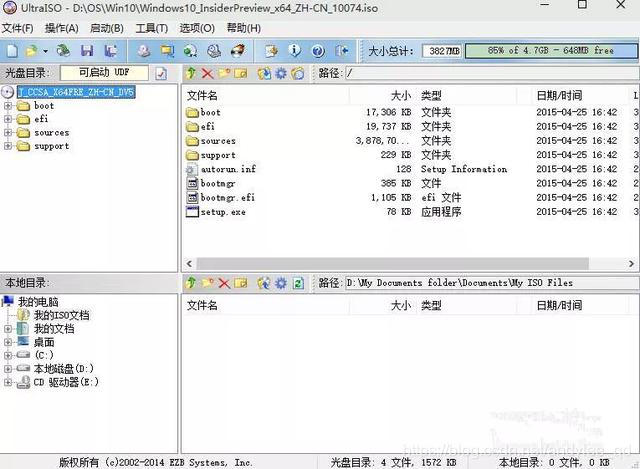Open the 工具(T) menu
Image resolution: width=640 pixels, height=469 pixels.
point(152,28)
